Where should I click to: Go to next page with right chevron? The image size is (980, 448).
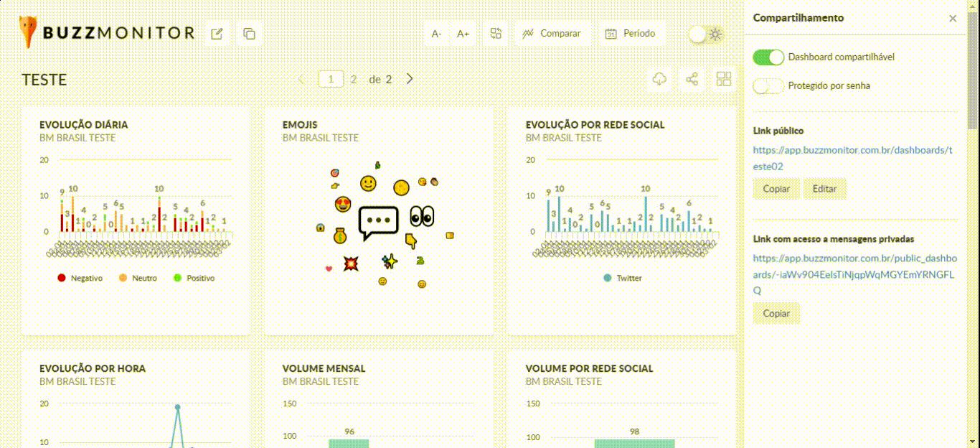410,79
